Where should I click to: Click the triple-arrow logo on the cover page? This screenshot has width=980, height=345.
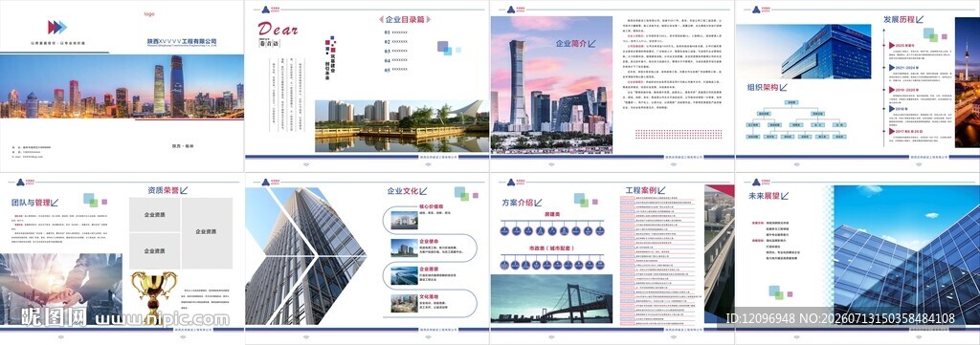click(x=56, y=27)
